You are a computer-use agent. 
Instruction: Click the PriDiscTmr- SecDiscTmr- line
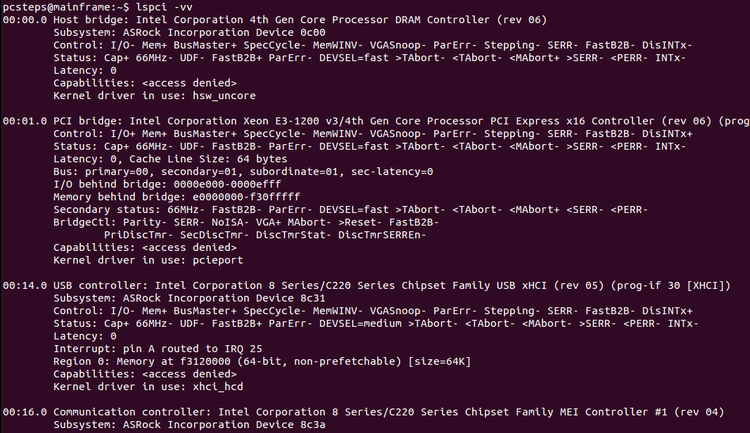[265, 235]
